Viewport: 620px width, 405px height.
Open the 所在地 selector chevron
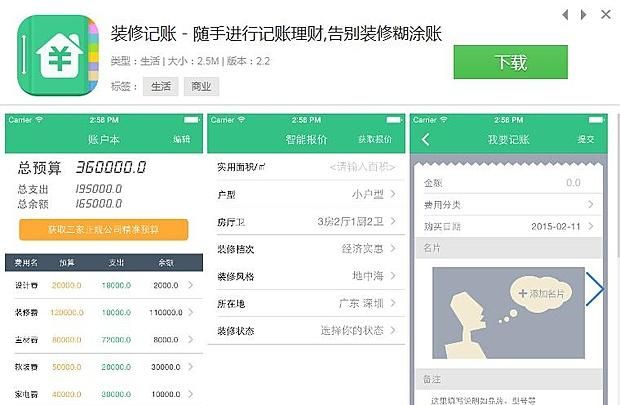(x=393, y=303)
